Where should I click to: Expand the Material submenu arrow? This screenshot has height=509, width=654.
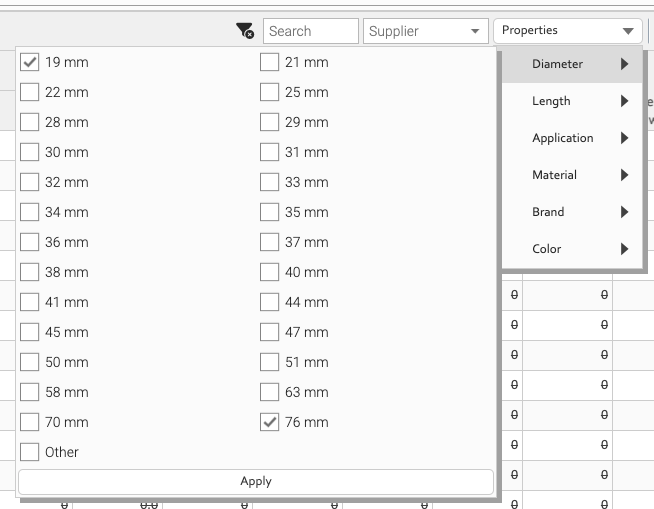pos(624,175)
